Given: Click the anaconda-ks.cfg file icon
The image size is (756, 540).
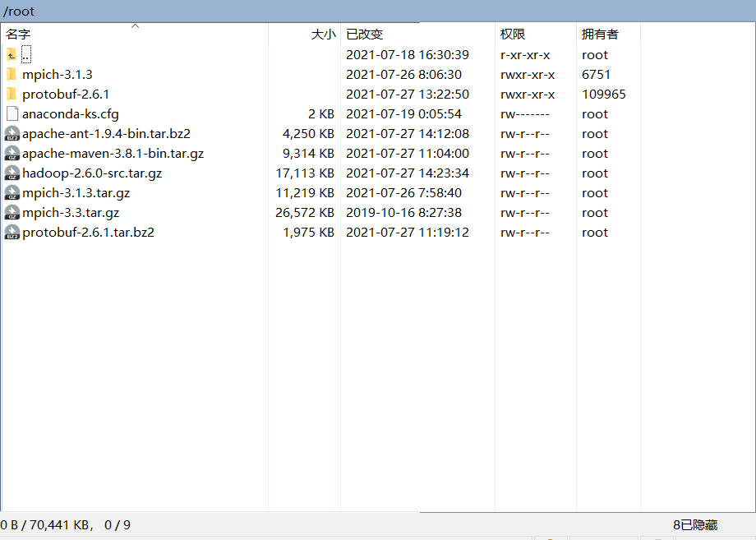Looking at the screenshot, I should [12, 114].
